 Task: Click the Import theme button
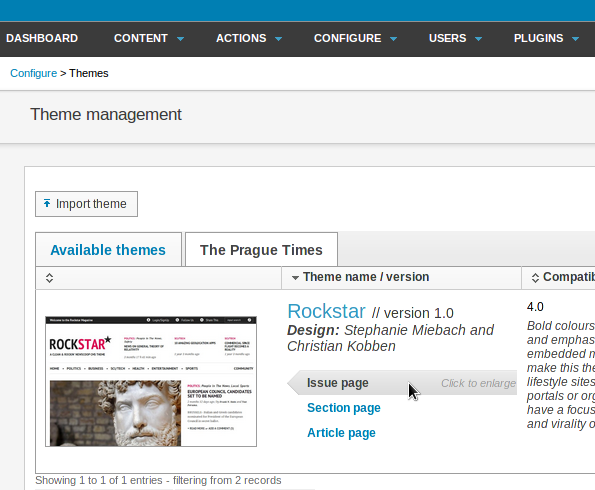pyautogui.click(x=87, y=204)
